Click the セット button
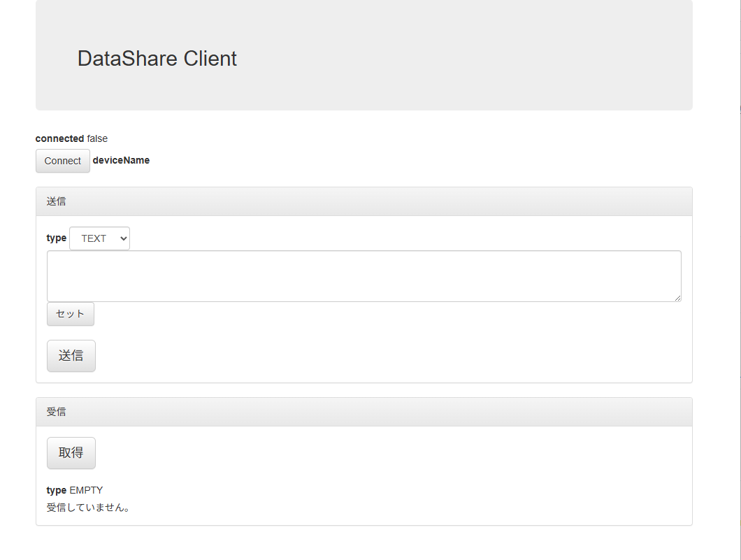Image resolution: width=741 pixels, height=560 pixels. (x=71, y=314)
